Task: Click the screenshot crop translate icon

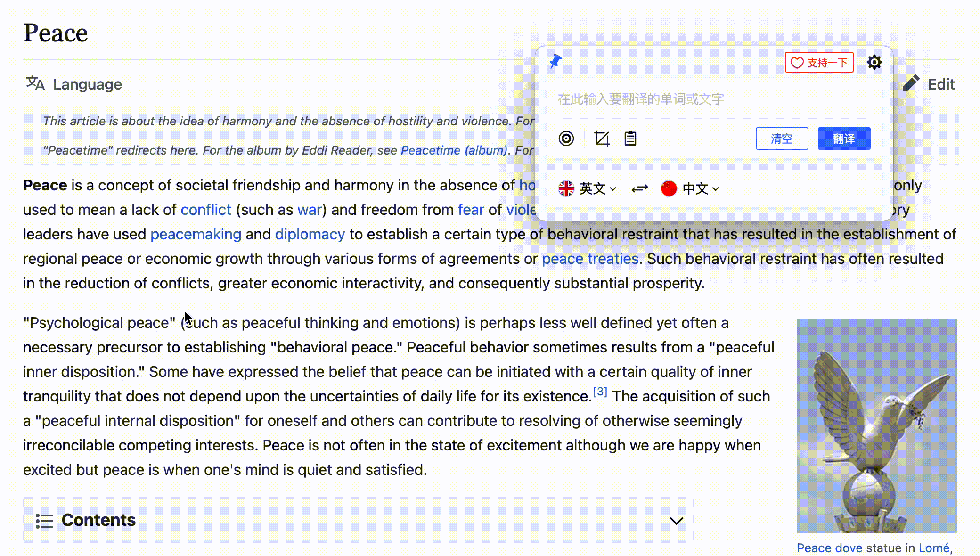Action: (x=602, y=139)
